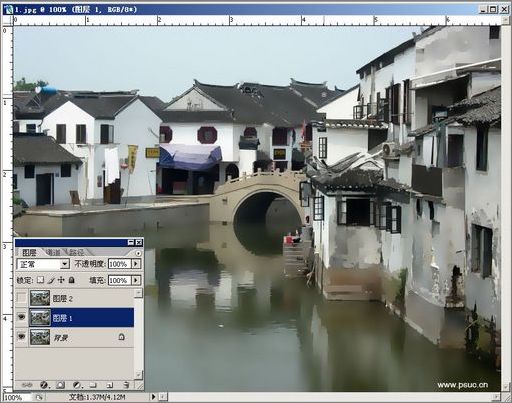Toggle lock all (padlock icon)
This screenshot has height=403, width=512.
point(71,280)
